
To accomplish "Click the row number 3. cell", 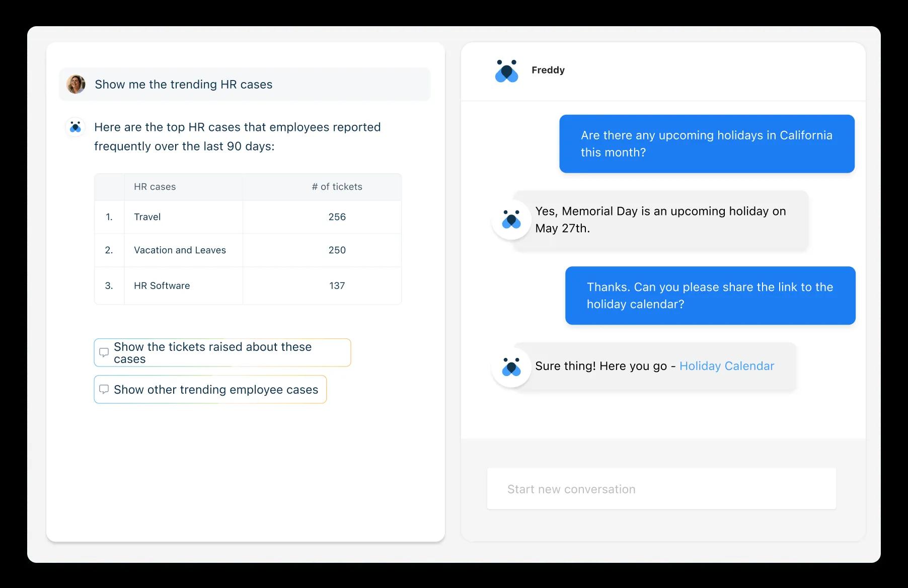I will click(109, 285).
